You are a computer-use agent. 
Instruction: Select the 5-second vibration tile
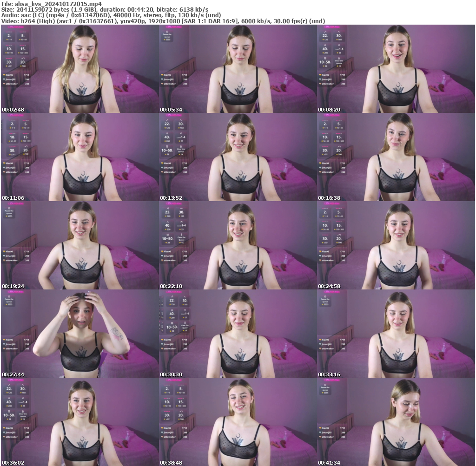(x=23, y=36)
